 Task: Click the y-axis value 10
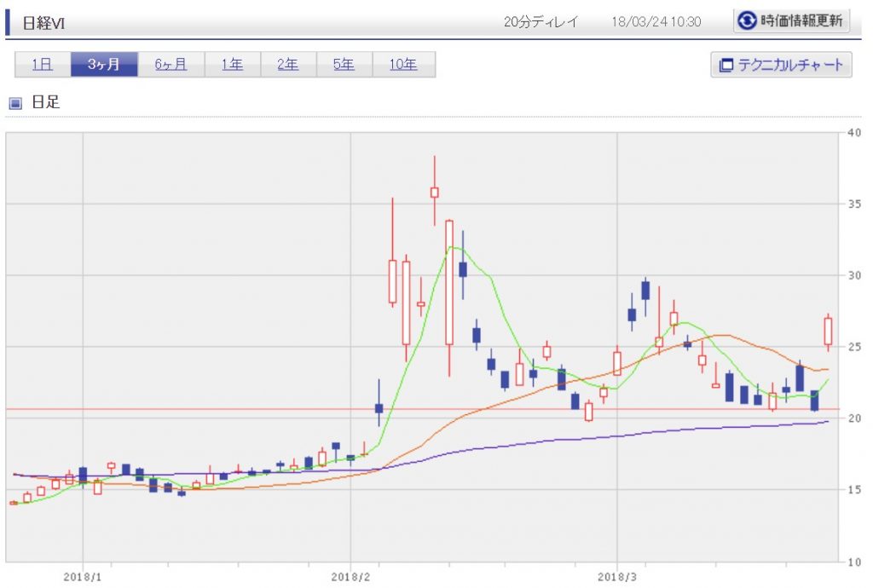coord(854,562)
